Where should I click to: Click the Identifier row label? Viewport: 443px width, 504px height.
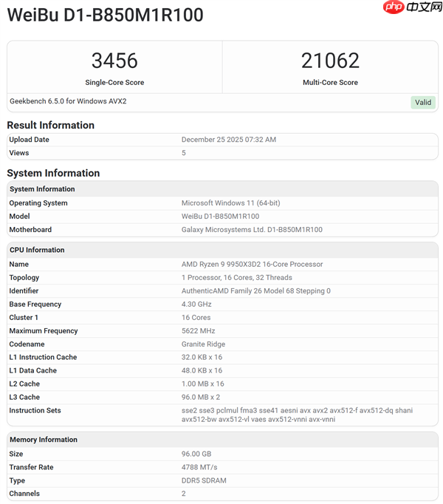[24, 291]
